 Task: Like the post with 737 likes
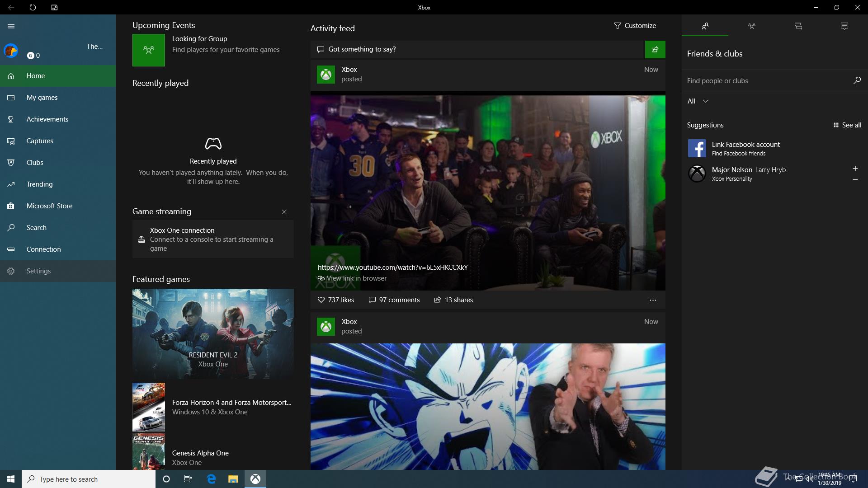336,300
